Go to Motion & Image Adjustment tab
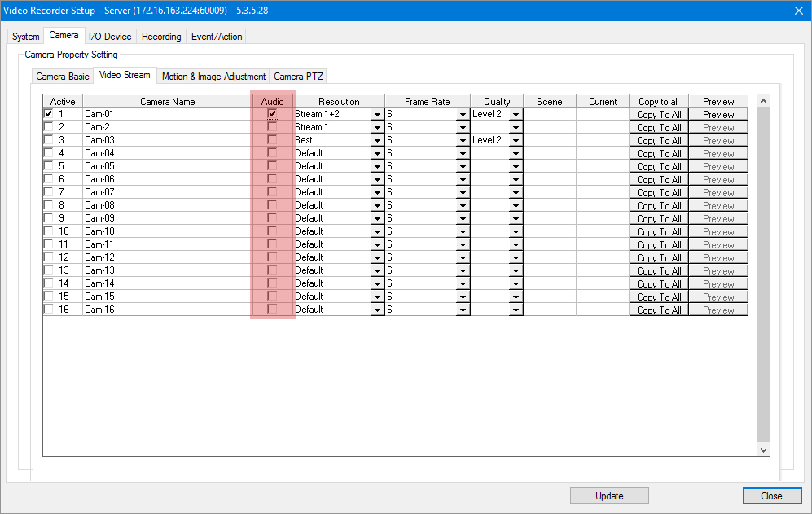The width and height of the screenshot is (812, 514). coord(213,77)
